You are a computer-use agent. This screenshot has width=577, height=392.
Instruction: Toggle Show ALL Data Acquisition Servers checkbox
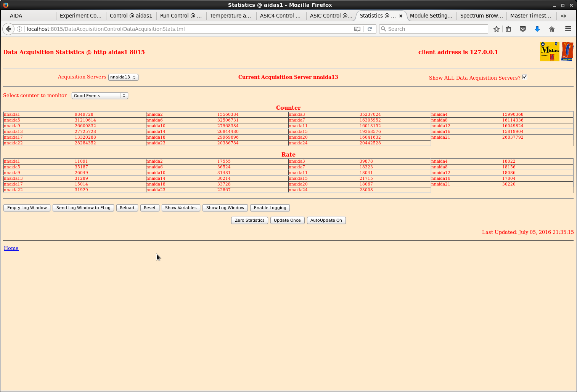525,77
